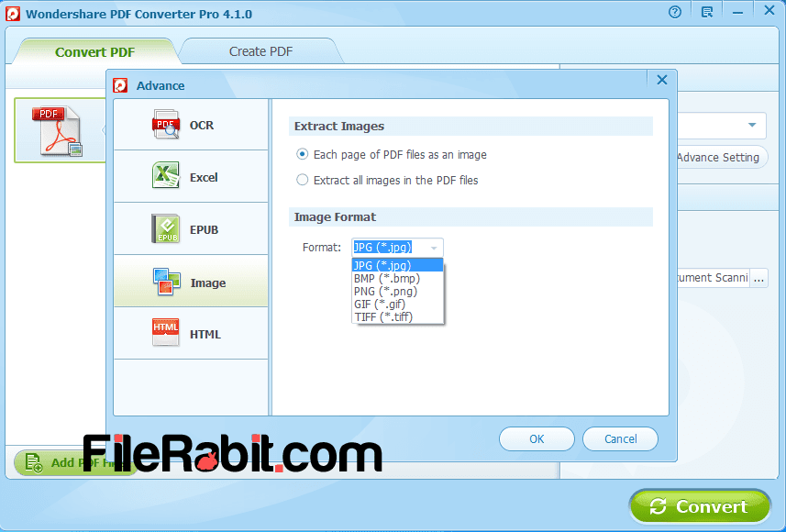This screenshot has height=532, width=786.
Task: Enable extracting all images in the PDF files
Action: [x=302, y=179]
